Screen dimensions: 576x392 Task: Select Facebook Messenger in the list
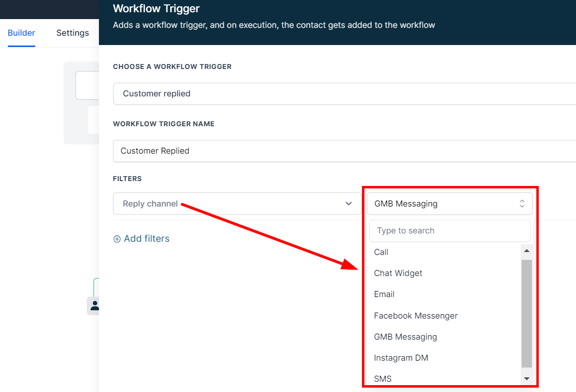coord(415,316)
